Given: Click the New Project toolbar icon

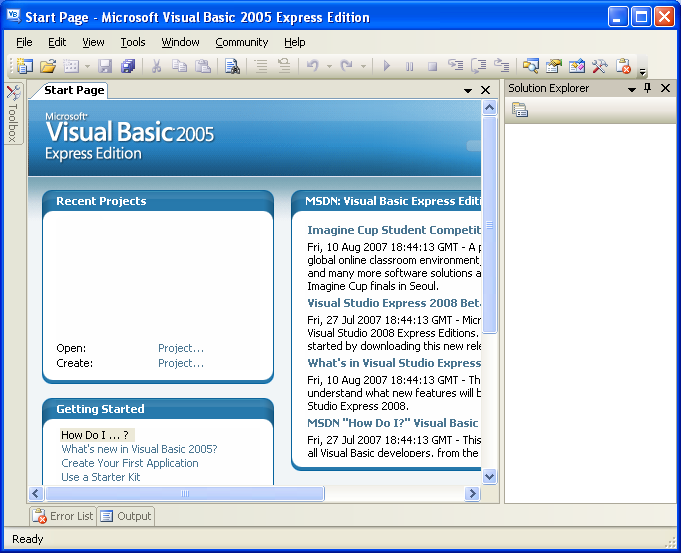Looking at the screenshot, I should point(25,66).
